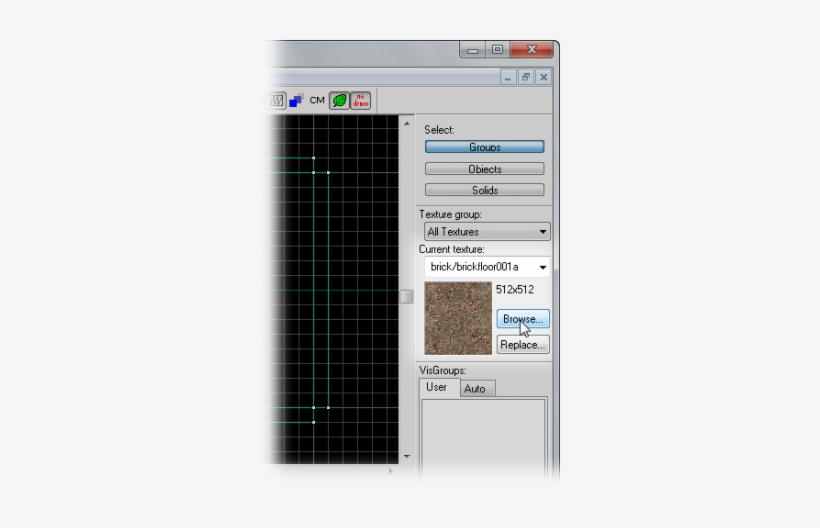
Task: Open the Auto VisGroups tab
Action: (475, 388)
